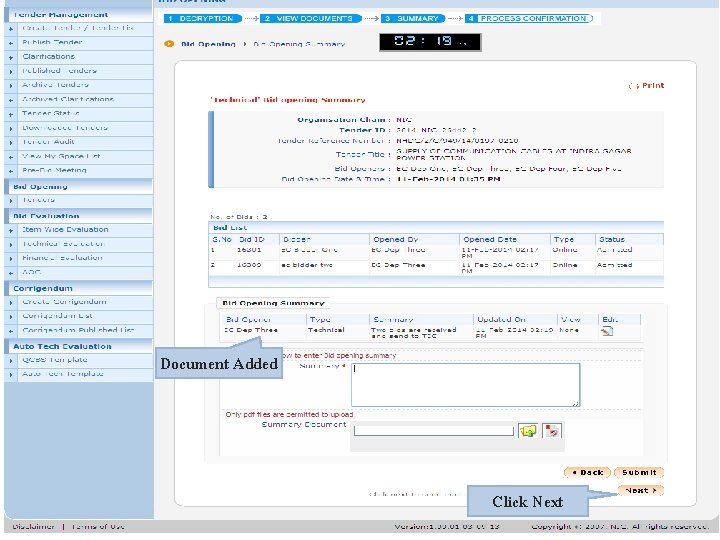
Task: Expand the Corrigendum List arrow
Action: click(11, 317)
